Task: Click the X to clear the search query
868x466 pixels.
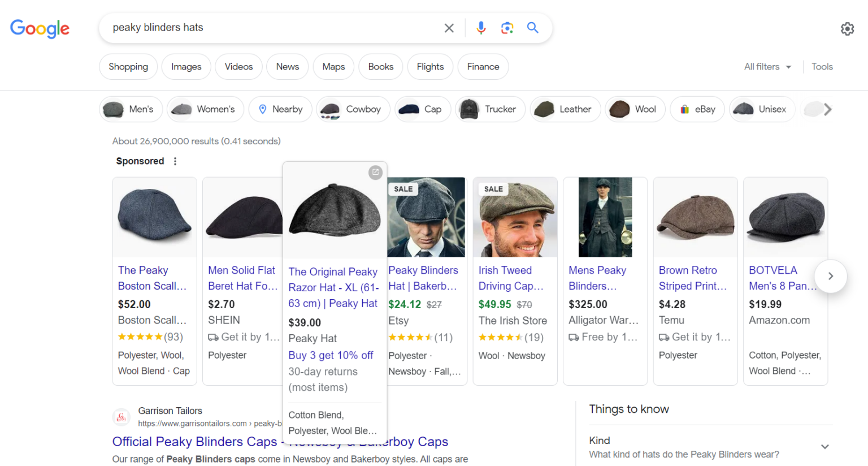Action: (449, 27)
